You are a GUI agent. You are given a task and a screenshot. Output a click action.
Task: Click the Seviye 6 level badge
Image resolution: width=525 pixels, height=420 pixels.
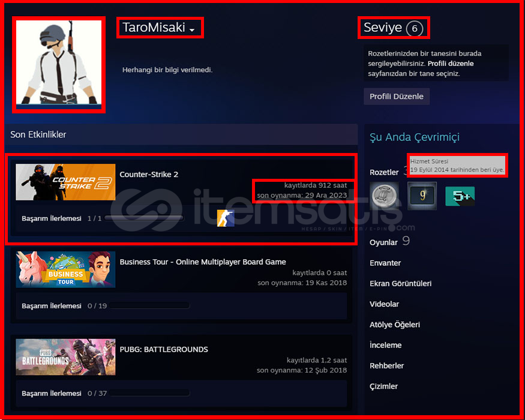(x=415, y=28)
